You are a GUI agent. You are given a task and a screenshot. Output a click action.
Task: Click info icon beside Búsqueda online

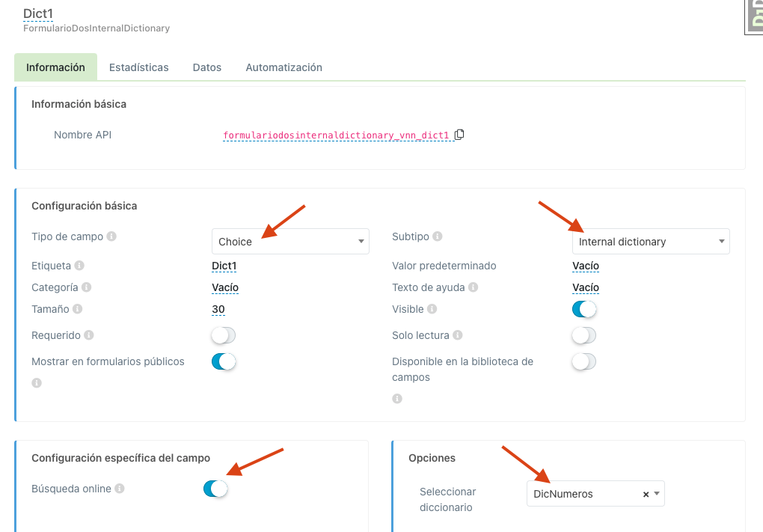[120, 489]
